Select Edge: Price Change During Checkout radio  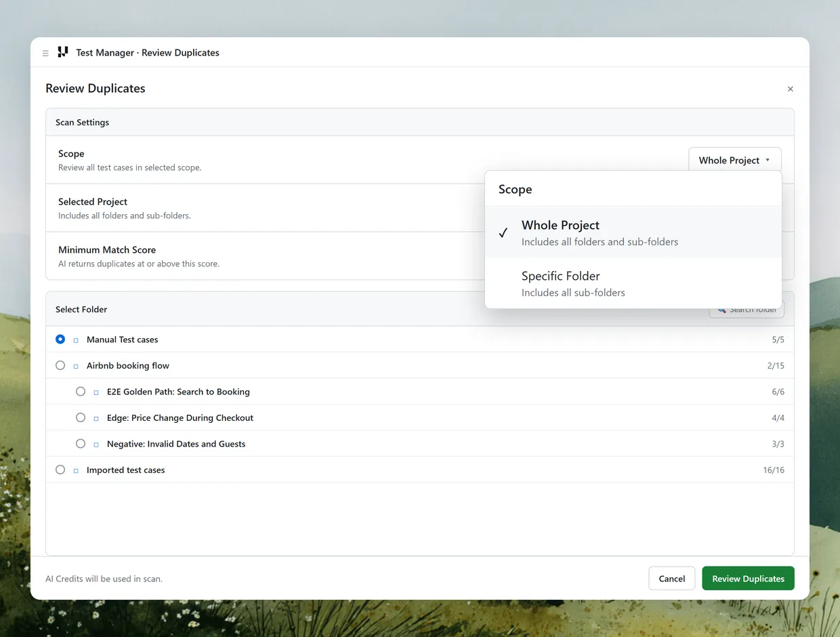coord(81,417)
